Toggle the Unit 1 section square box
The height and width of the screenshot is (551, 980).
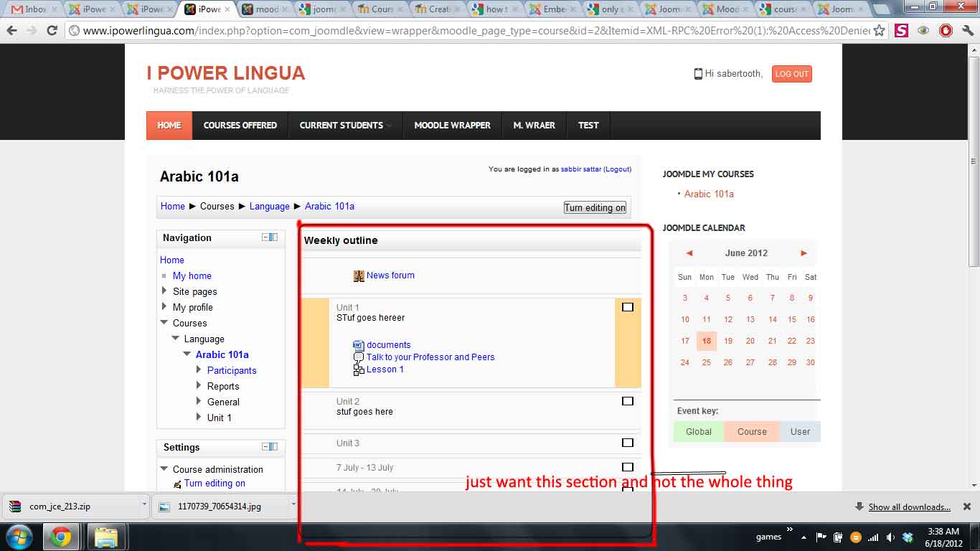click(x=628, y=307)
